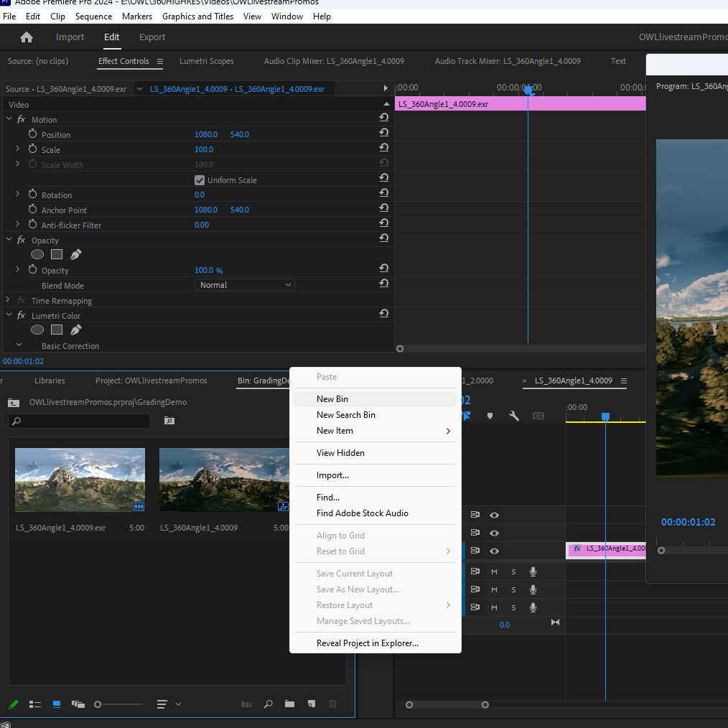Open the Sequence menu
The width and height of the screenshot is (728, 728).
click(94, 17)
